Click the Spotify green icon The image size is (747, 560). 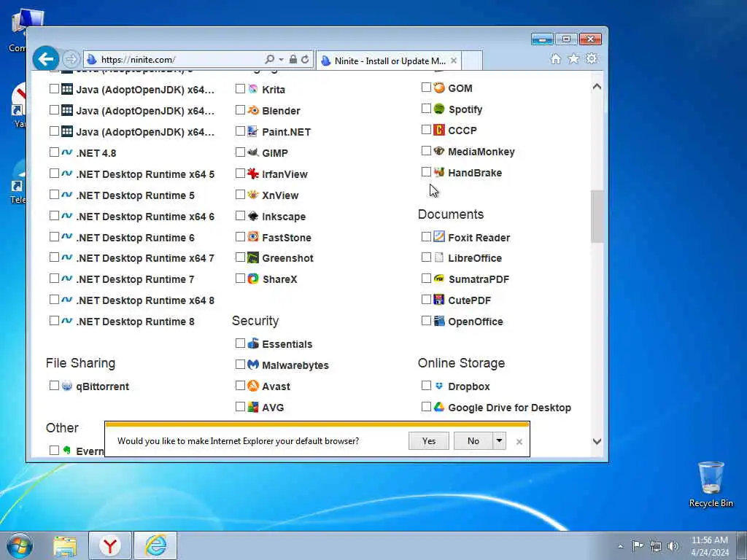[x=439, y=109]
